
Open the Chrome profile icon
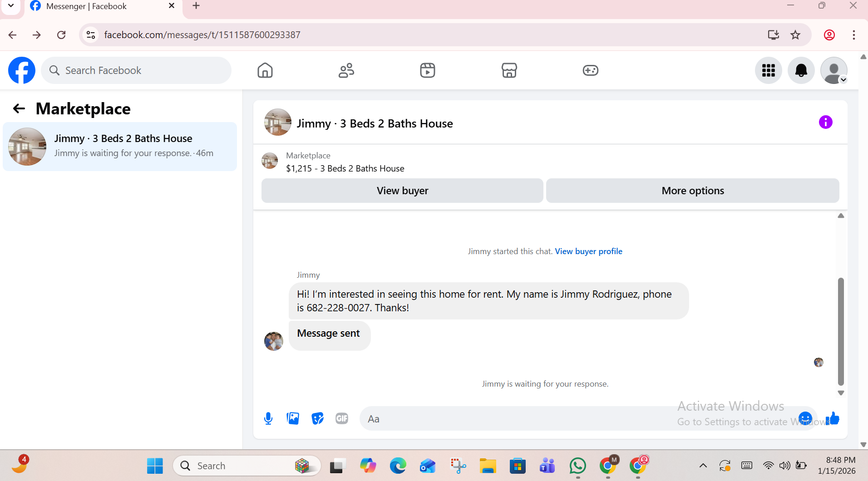click(829, 35)
